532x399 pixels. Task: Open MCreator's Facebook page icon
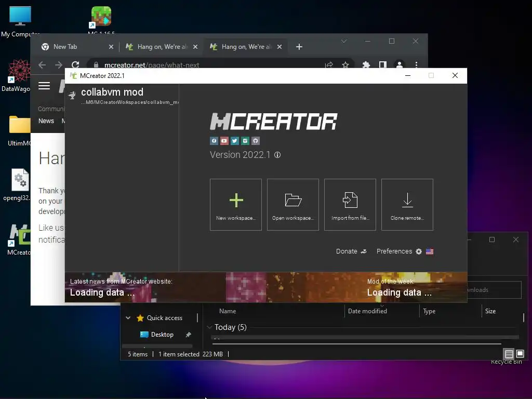[x=214, y=141]
